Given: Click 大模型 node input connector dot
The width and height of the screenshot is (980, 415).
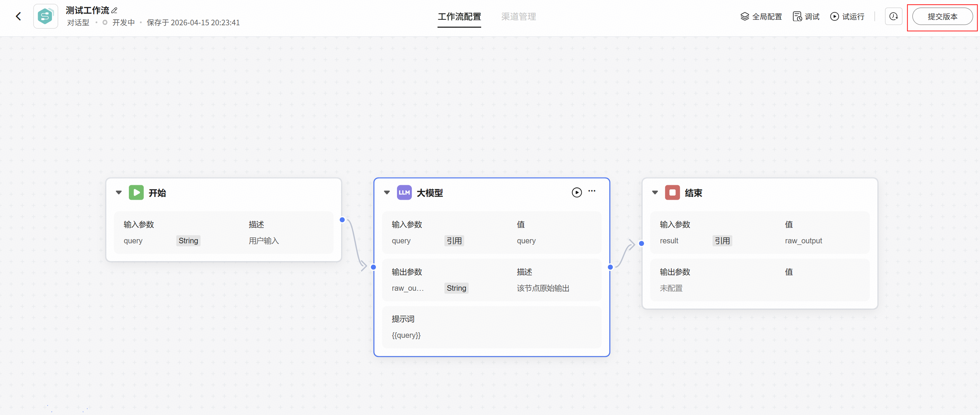Looking at the screenshot, I should pyautogui.click(x=373, y=267).
